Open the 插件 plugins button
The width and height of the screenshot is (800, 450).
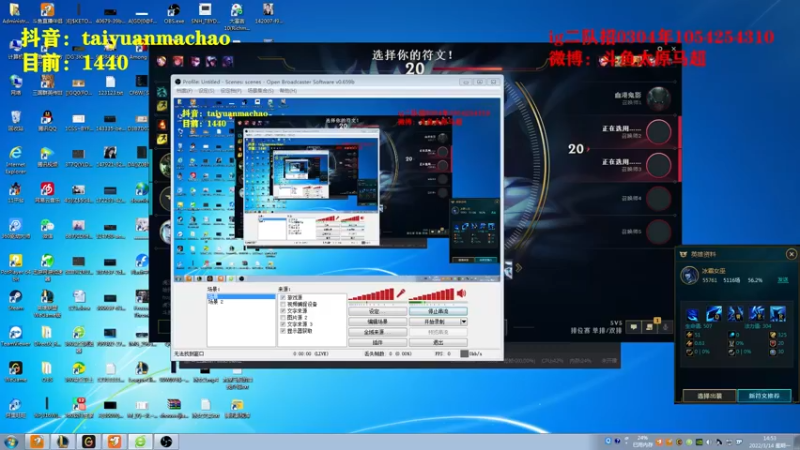(378, 342)
